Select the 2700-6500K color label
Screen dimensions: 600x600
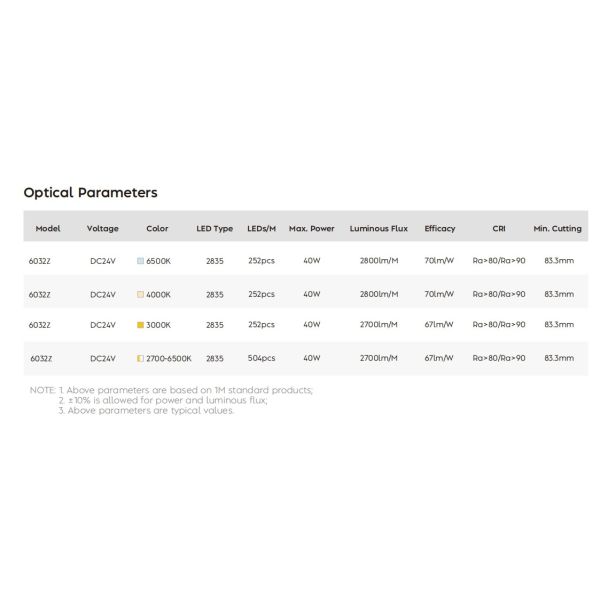pos(169,358)
